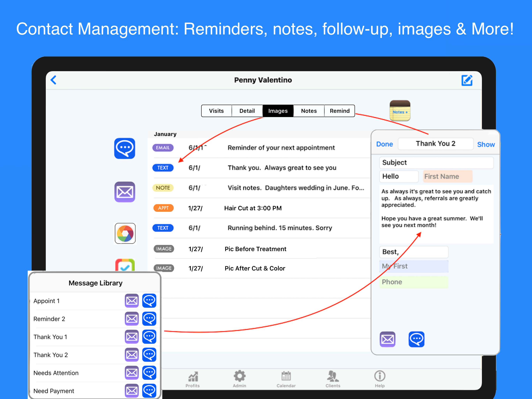The image size is (532, 399).
Task: Tap the back chevron beside Penny Valentino
Action: 54,80
